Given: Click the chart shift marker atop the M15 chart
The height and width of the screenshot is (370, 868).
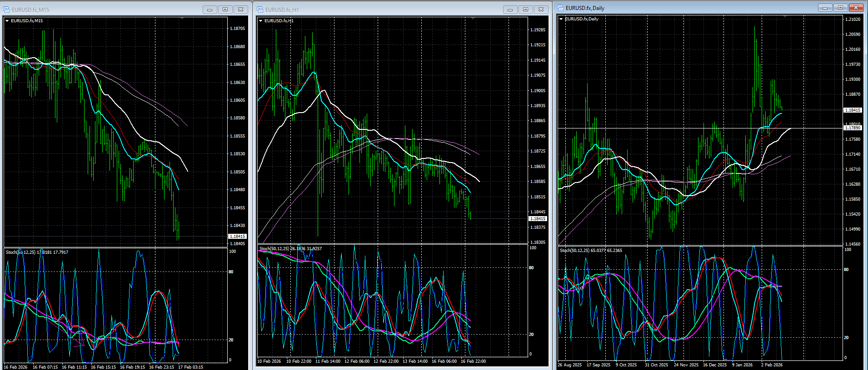Looking at the screenshot, I should (x=182, y=19).
